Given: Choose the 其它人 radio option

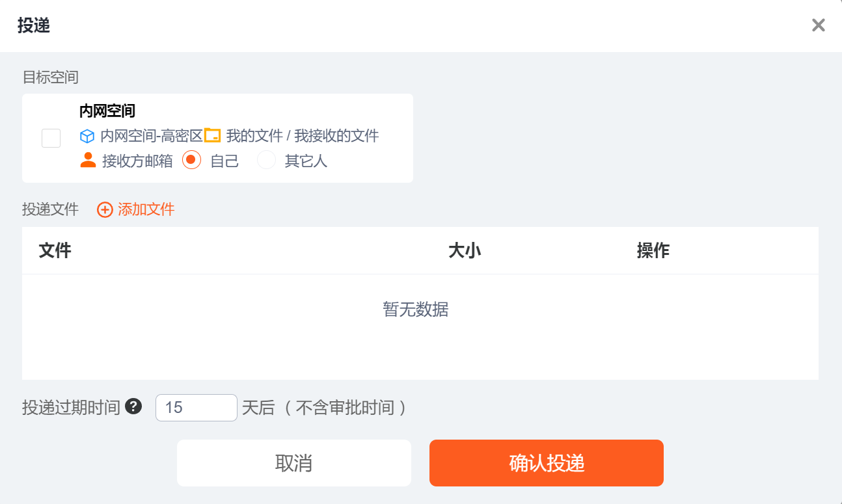Looking at the screenshot, I should pyautogui.click(x=266, y=160).
